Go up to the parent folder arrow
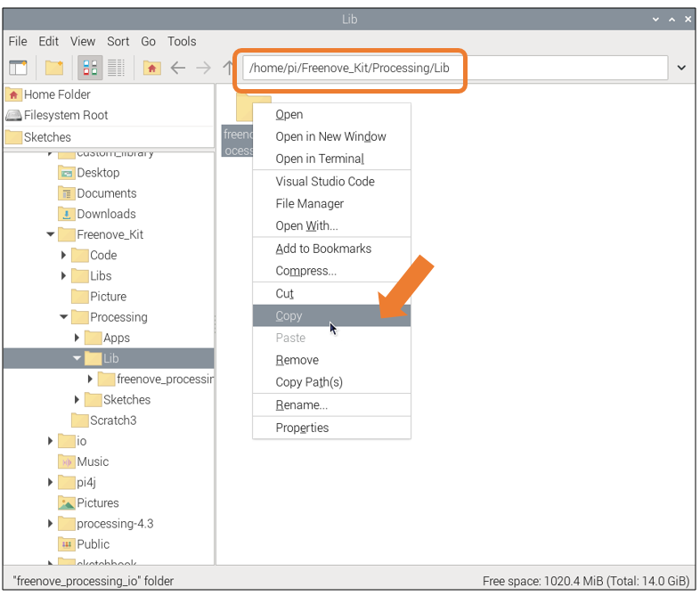 228,68
